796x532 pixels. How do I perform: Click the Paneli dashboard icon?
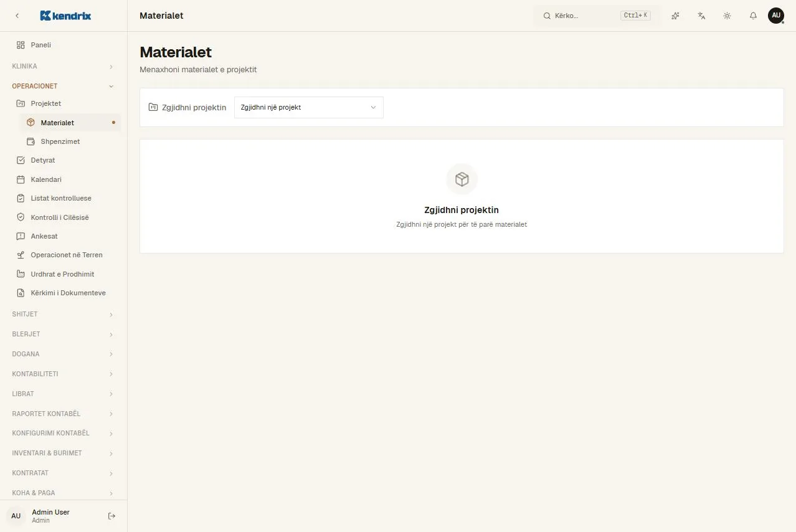[x=21, y=45]
